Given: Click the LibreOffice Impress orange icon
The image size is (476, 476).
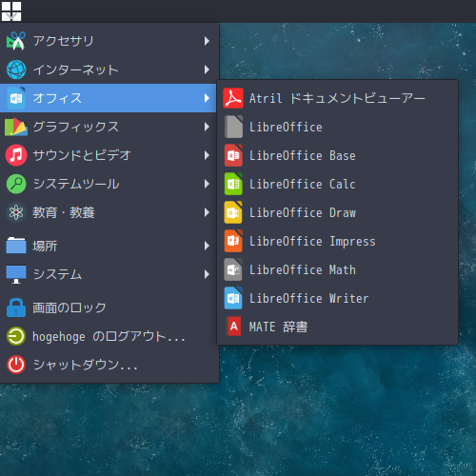Looking at the screenshot, I should [x=233, y=241].
